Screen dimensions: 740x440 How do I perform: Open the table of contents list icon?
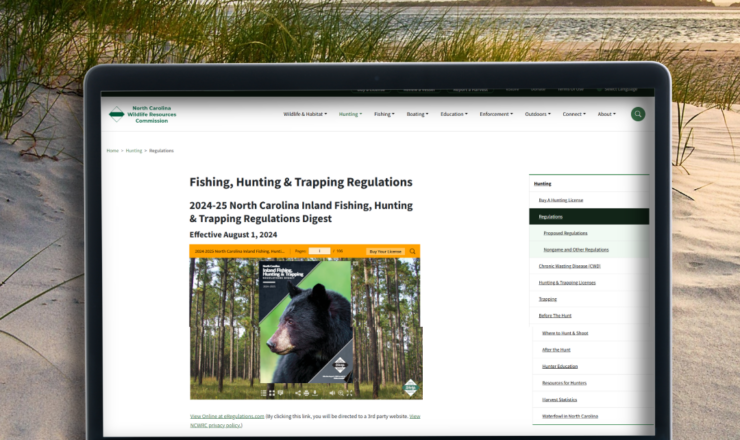coord(263,393)
